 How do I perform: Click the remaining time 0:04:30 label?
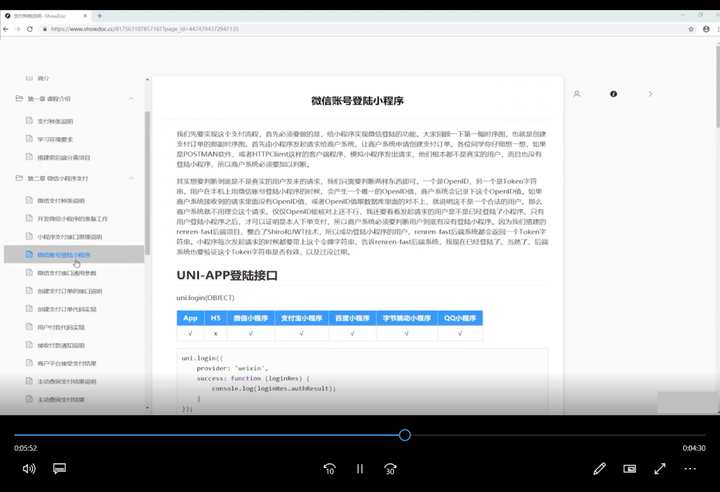(x=694, y=448)
